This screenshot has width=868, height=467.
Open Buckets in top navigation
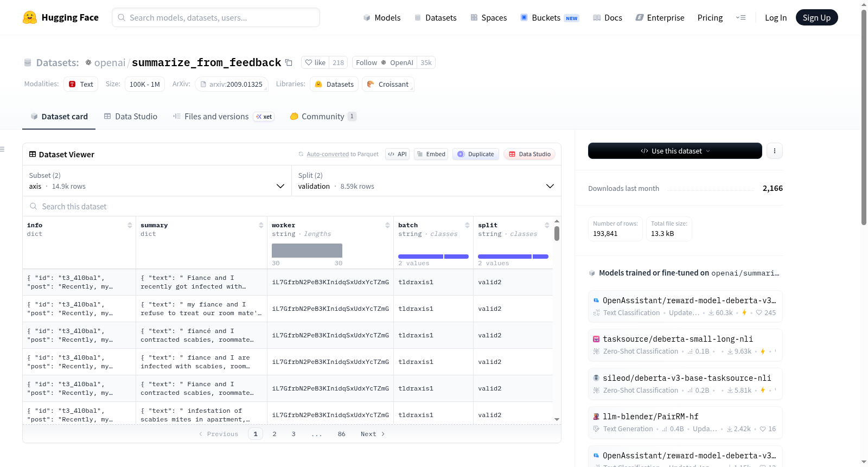(x=550, y=18)
